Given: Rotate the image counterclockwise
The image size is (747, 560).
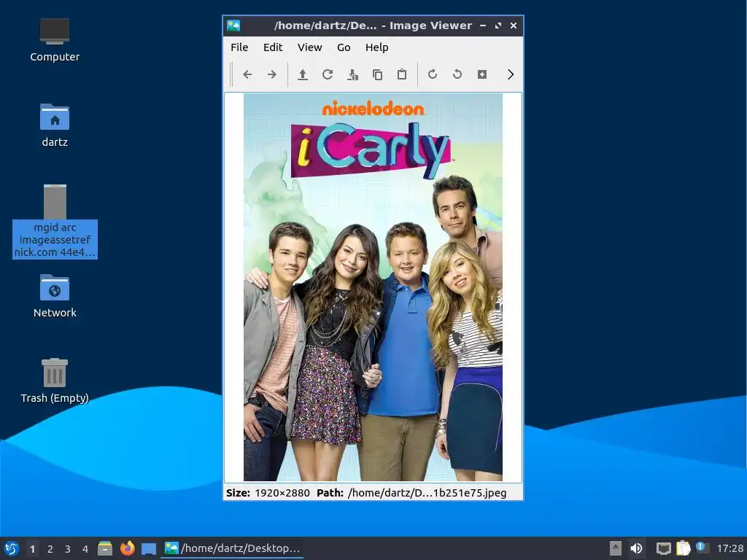Looking at the screenshot, I should tap(457, 74).
